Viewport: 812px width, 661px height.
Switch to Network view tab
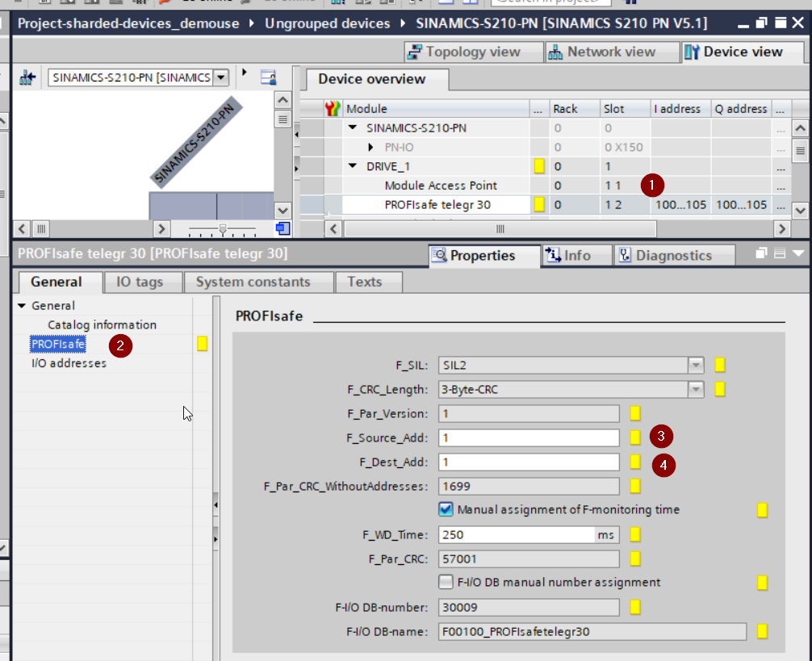tap(612, 52)
